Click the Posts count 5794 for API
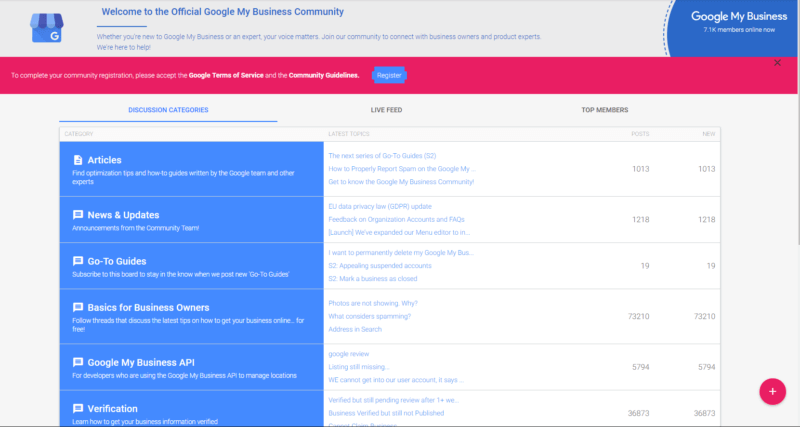This screenshot has width=800, height=427. [641, 367]
